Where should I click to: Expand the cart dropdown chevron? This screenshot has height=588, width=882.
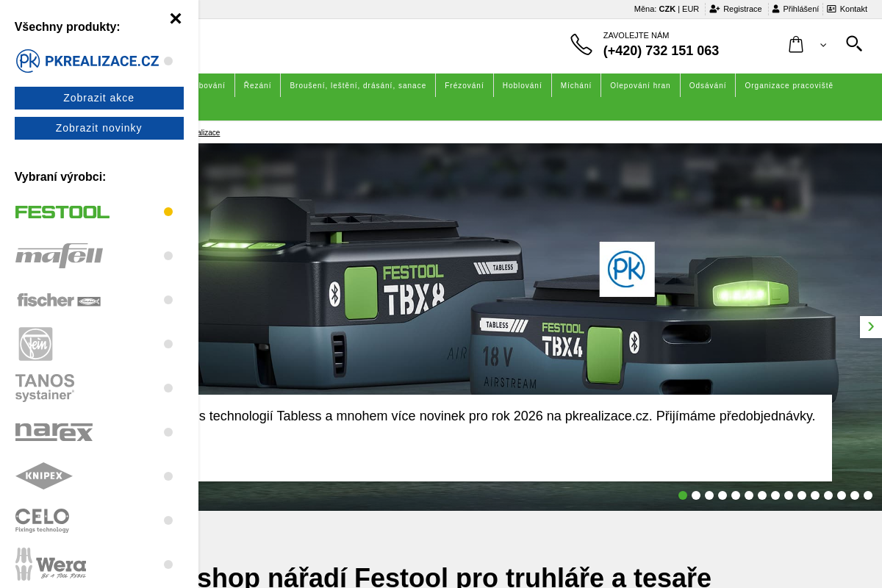[x=822, y=46]
